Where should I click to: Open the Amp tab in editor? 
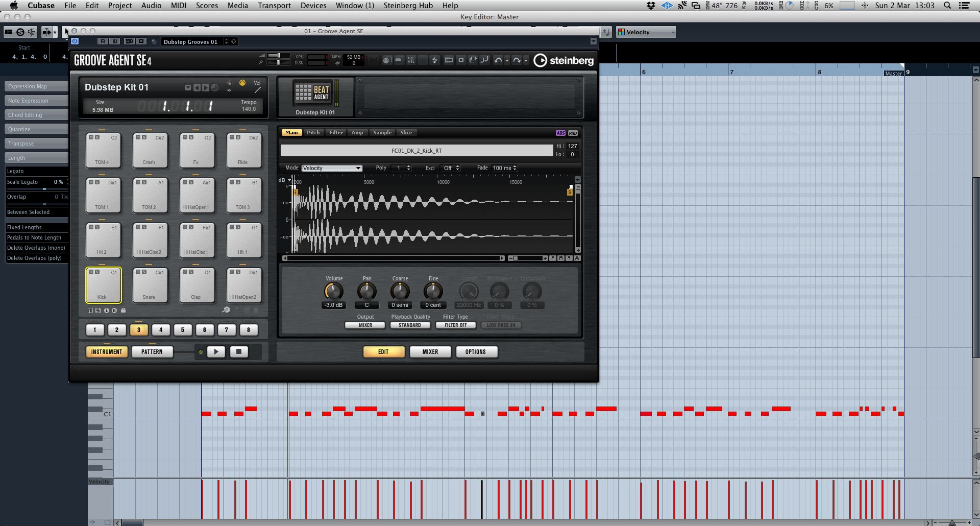point(357,133)
